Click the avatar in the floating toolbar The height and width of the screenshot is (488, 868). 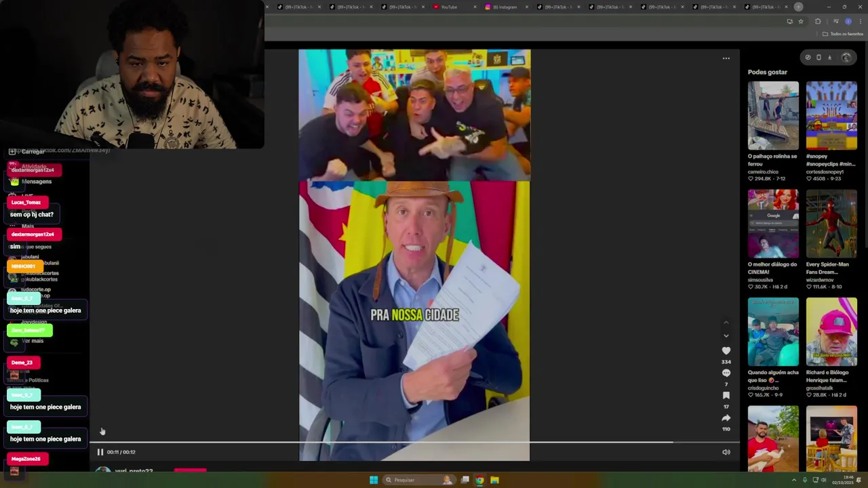click(x=846, y=58)
